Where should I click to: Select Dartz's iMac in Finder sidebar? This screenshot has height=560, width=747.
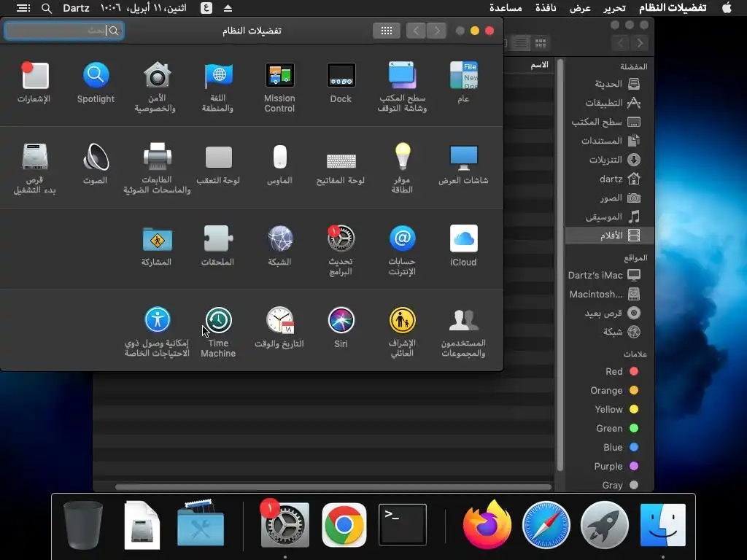(x=610, y=275)
